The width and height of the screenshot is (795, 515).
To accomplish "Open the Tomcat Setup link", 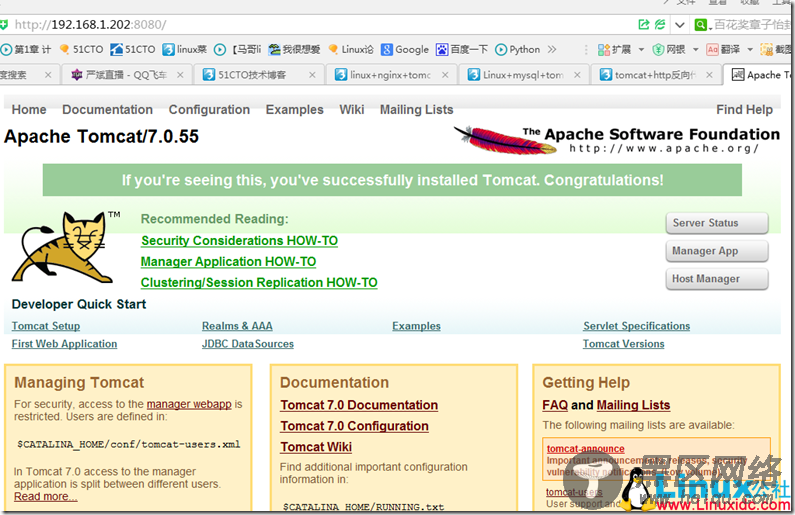I will (x=46, y=326).
